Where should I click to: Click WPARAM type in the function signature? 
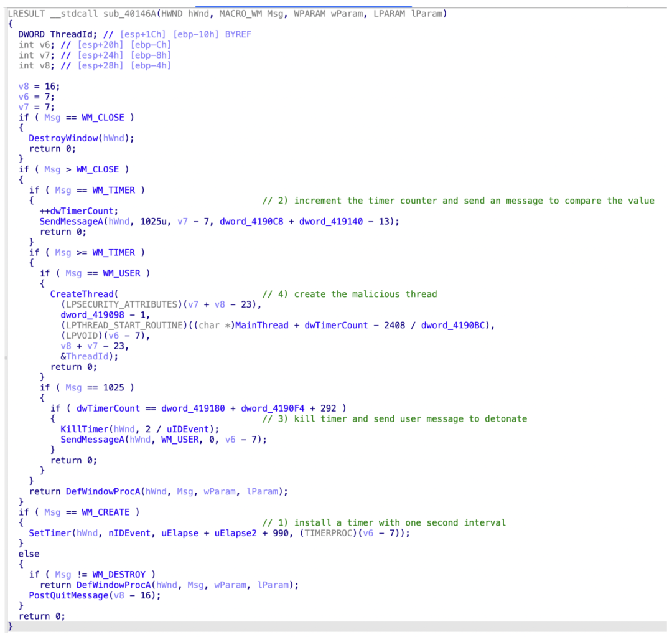click(309, 14)
